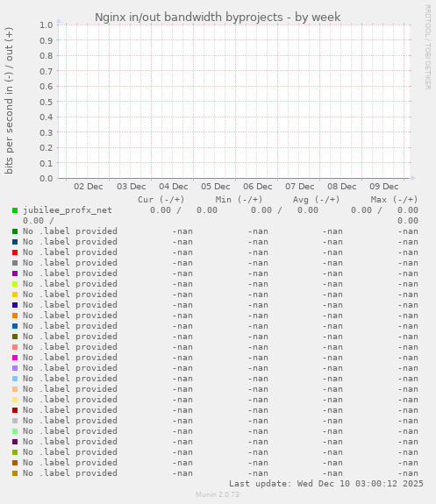This screenshot has height=504, width=436.
Task: Select the lavender legend color swatch
Action: 15,368
